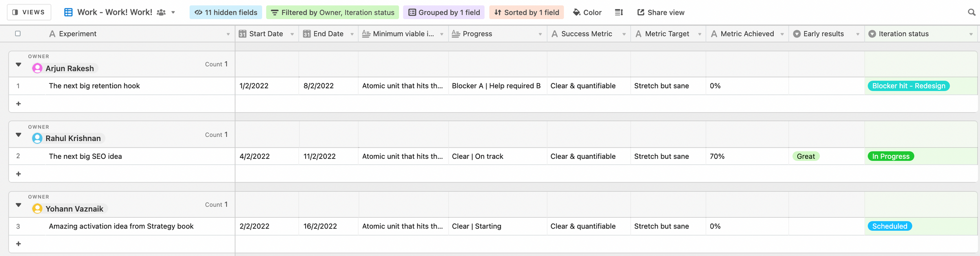Click the green In Progress status pill
The height and width of the screenshot is (256, 980).
[x=890, y=156]
